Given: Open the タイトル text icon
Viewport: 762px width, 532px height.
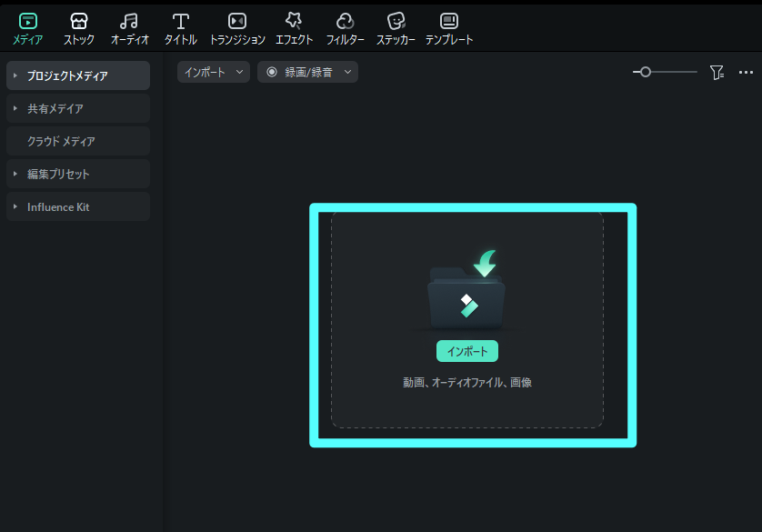Looking at the screenshot, I should point(181,21).
